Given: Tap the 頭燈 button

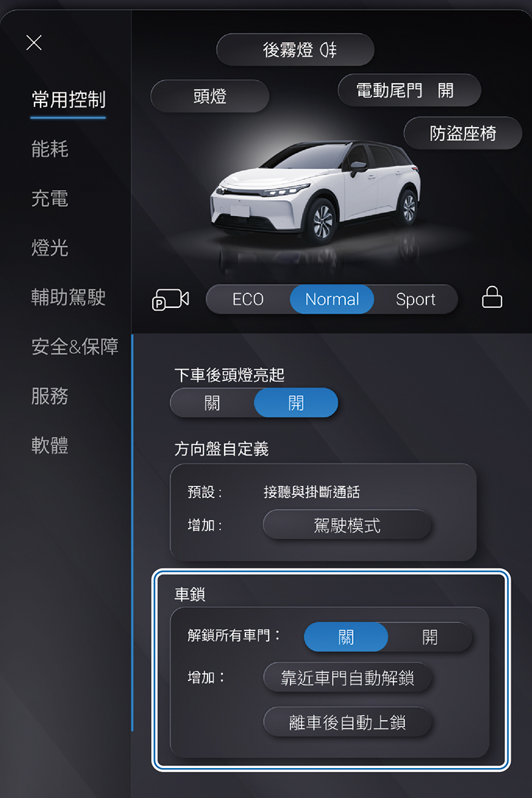Looking at the screenshot, I should tap(210, 96).
